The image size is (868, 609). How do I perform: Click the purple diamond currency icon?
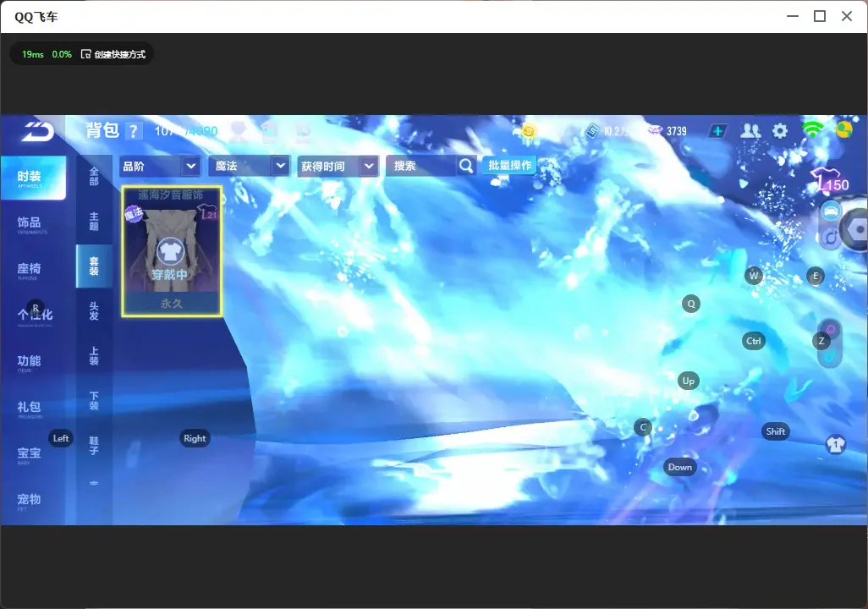(656, 131)
